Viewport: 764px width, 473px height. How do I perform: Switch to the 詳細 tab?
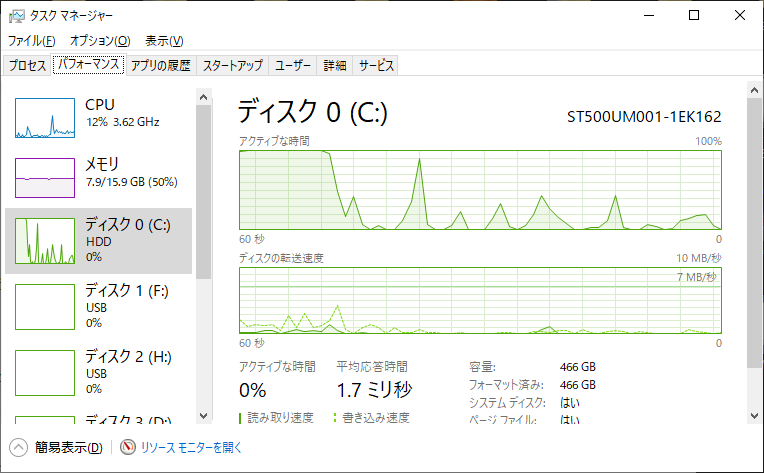pyautogui.click(x=334, y=66)
